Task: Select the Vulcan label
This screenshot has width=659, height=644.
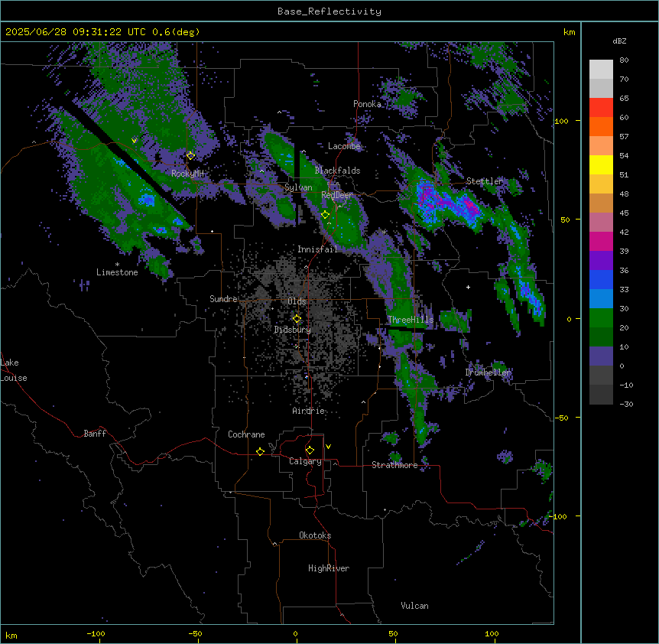Action: (414, 606)
